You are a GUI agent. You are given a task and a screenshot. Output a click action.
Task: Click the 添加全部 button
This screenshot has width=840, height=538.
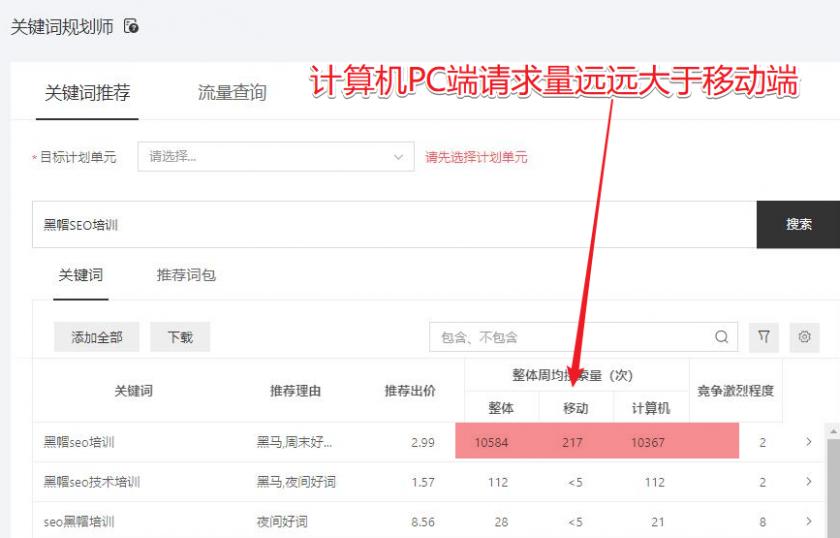[x=97, y=338]
